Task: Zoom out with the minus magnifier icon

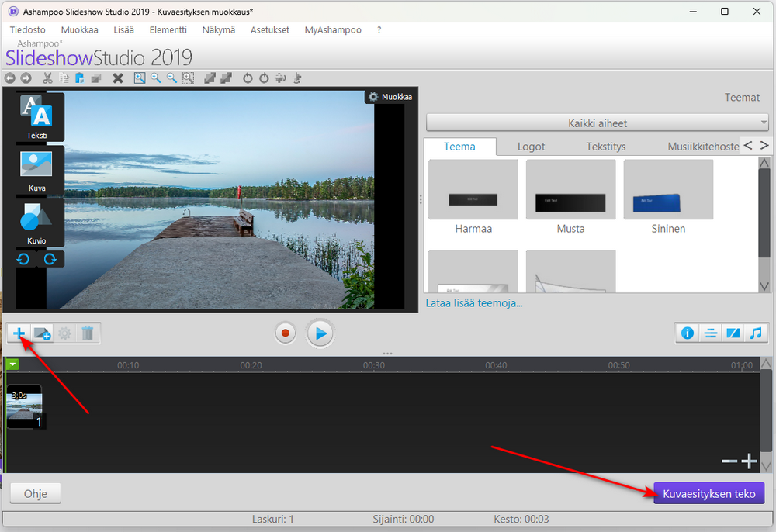Action: [x=171, y=78]
